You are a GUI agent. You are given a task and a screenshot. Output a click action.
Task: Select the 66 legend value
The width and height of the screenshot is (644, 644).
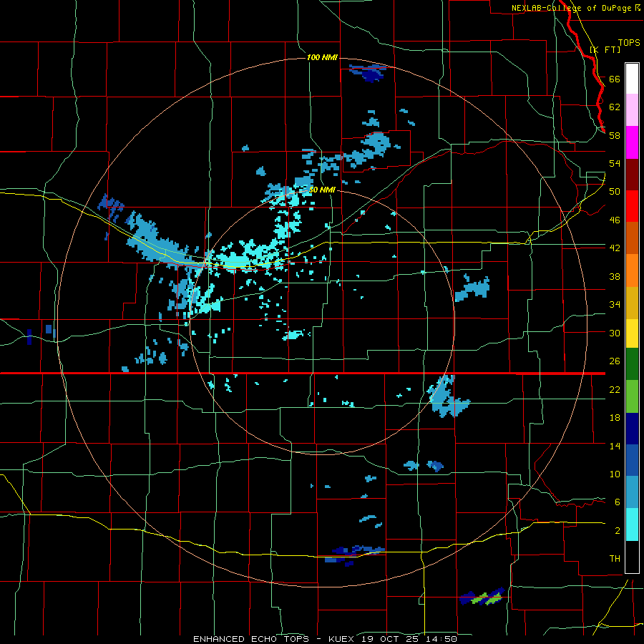(x=615, y=79)
